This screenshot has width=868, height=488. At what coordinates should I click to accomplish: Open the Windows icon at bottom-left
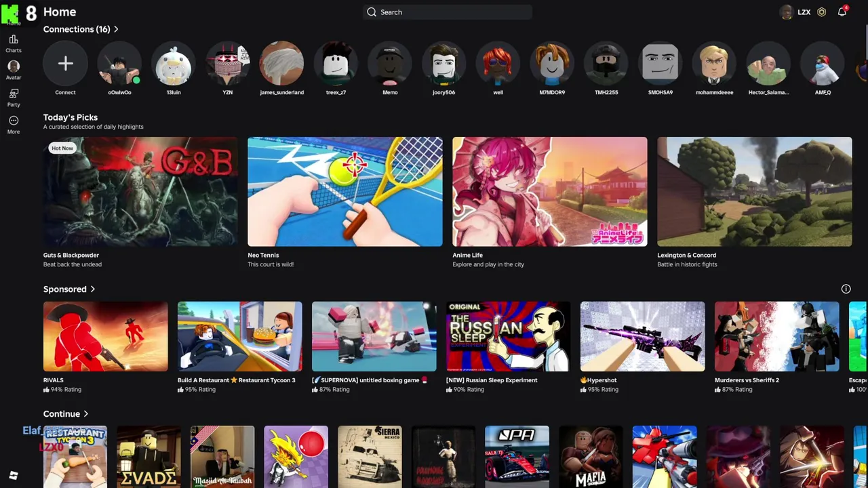point(14,475)
